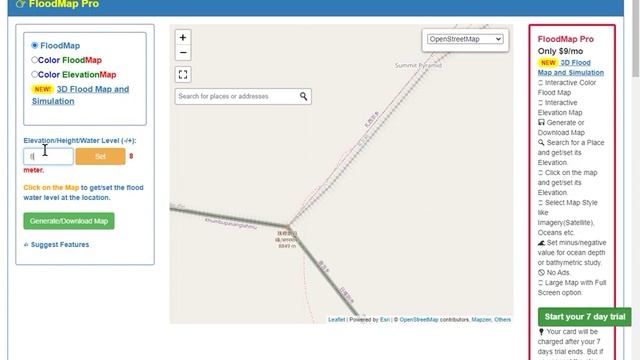This screenshot has width=640, height=360.
Task: Click Start your 7 day trial button
Action: tap(584, 317)
